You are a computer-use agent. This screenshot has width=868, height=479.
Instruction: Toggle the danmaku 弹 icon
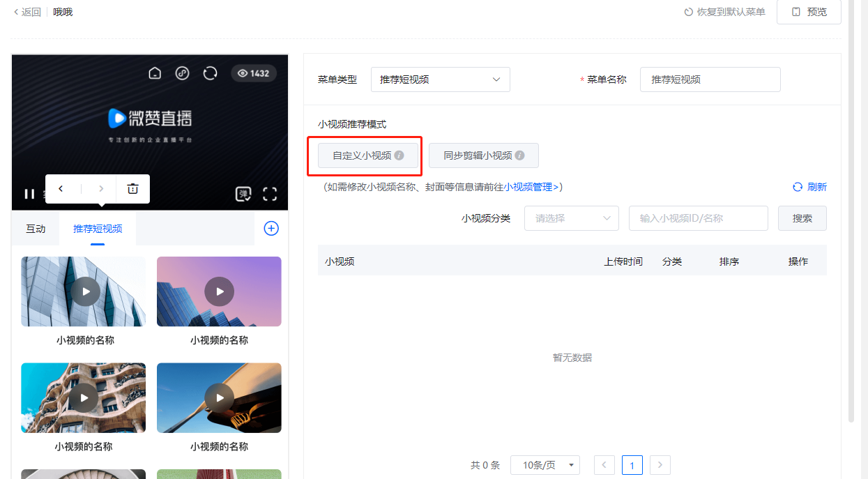(243, 194)
